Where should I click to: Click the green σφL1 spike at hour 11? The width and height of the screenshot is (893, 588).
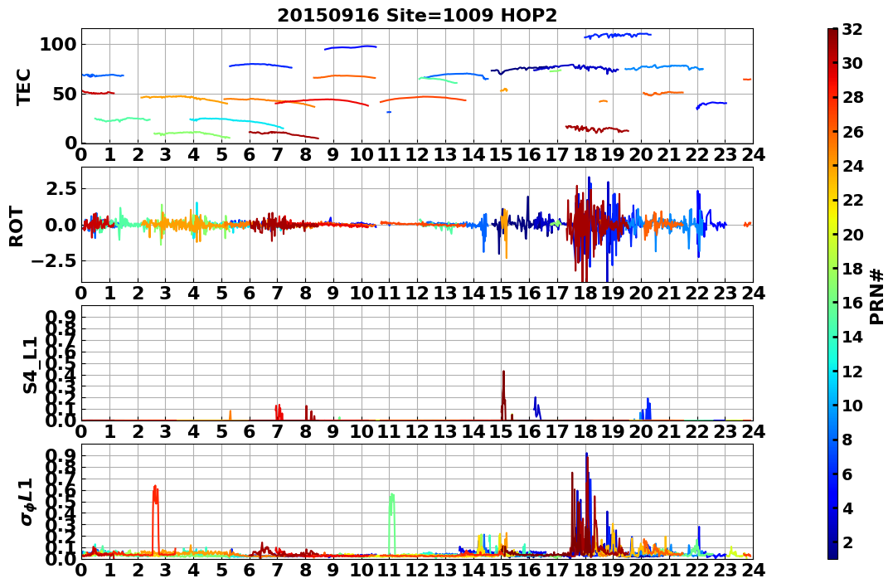coord(392,523)
